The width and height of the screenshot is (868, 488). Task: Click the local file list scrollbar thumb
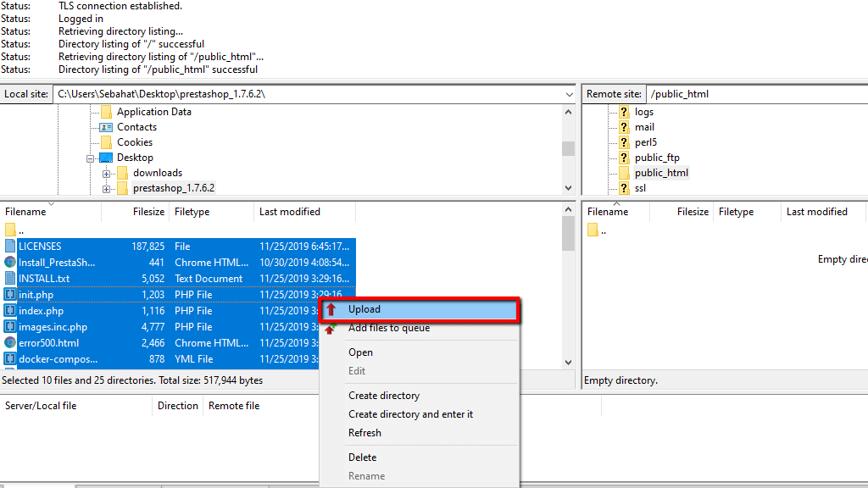click(568, 234)
